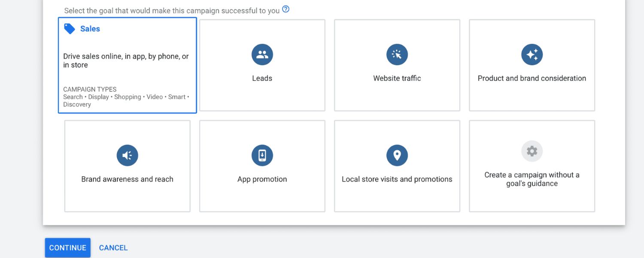644x258 pixels.
Task: Select 'Create a campaign without a goal's guidance' text
Action: point(532,179)
